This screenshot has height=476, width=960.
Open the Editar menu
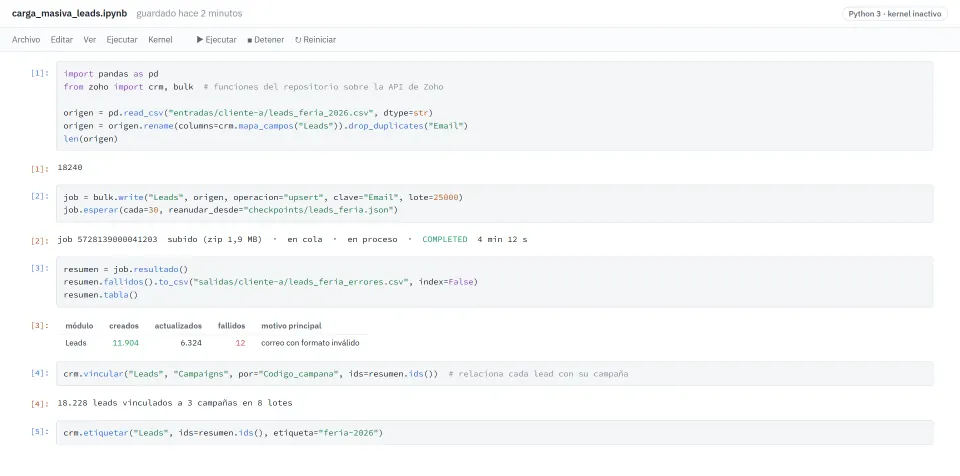[x=62, y=40]
